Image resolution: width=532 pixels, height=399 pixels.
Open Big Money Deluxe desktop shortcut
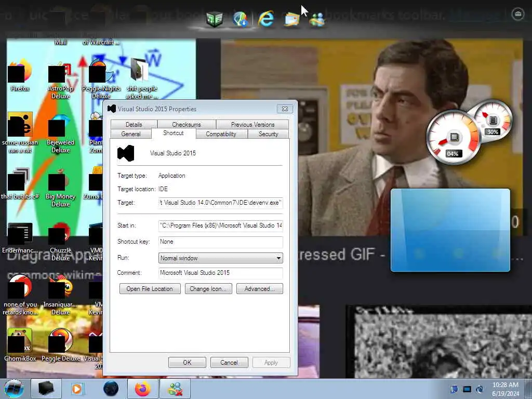(60, 188)
